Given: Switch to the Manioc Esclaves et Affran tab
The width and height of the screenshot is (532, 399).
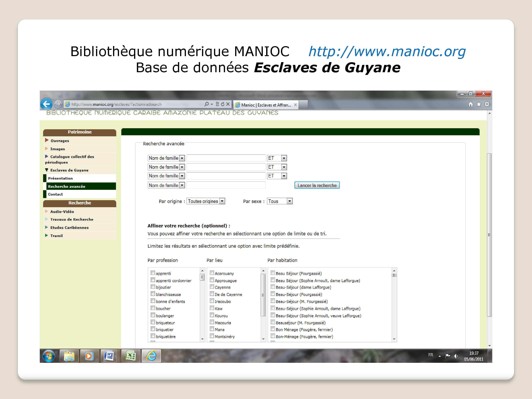Looking at the screenshot, I should tap(266, 105).
